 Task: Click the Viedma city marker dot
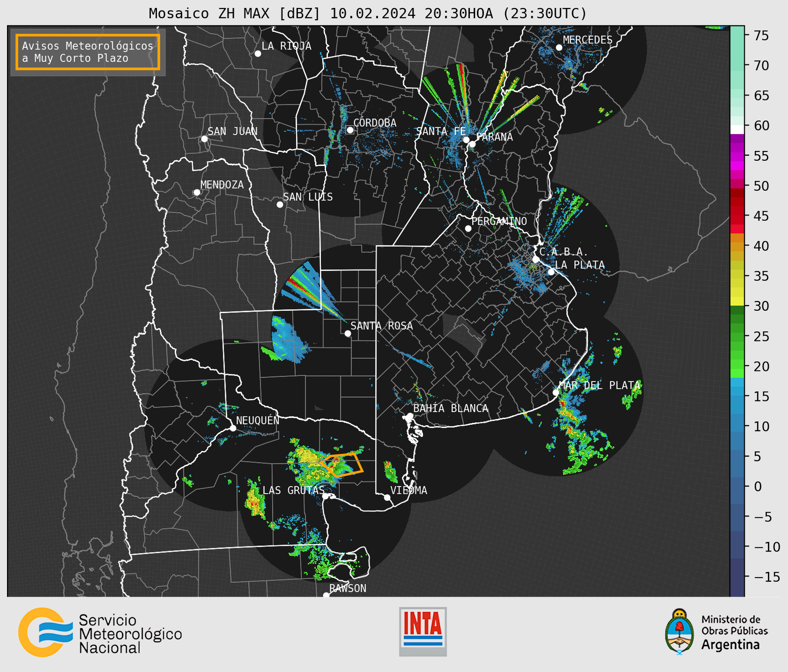click(x=387, y=497)
